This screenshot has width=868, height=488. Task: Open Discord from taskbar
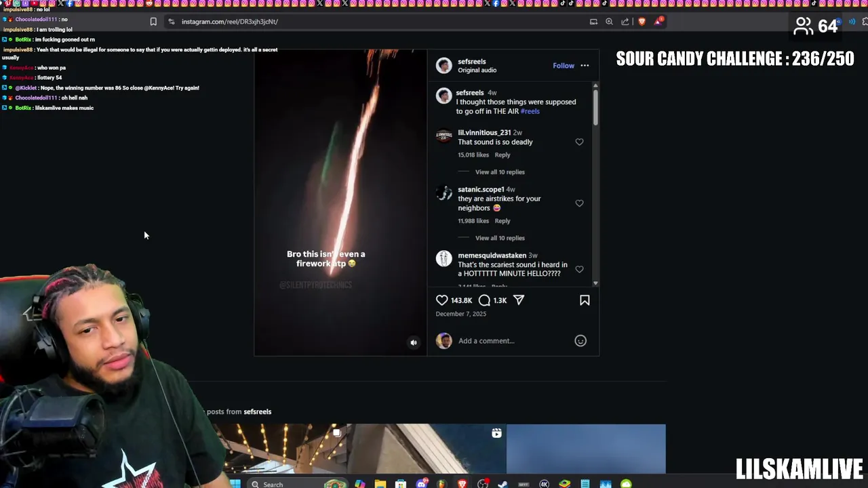(x=422, y=484)
